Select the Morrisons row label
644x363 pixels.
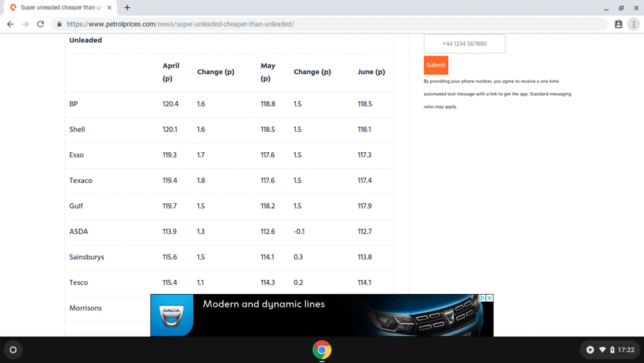click(86, 308)
